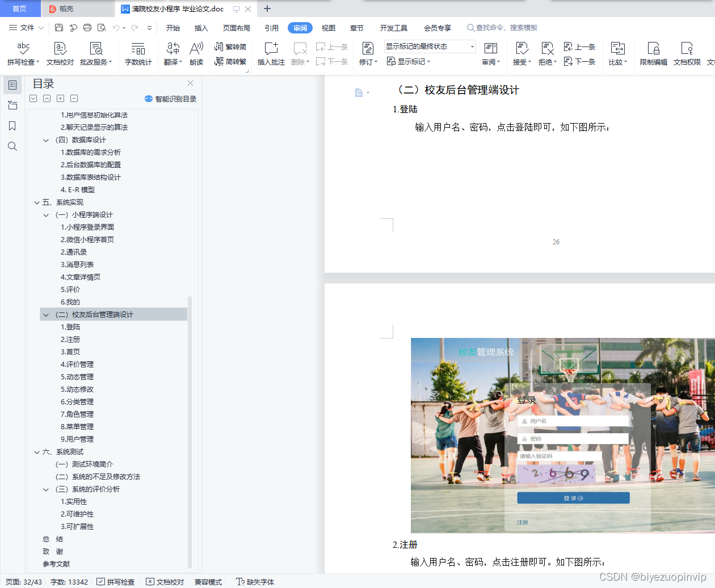This screenshot has height=588, width=715.
Task: Click the 翻译 translate tool
Action: 172,54
